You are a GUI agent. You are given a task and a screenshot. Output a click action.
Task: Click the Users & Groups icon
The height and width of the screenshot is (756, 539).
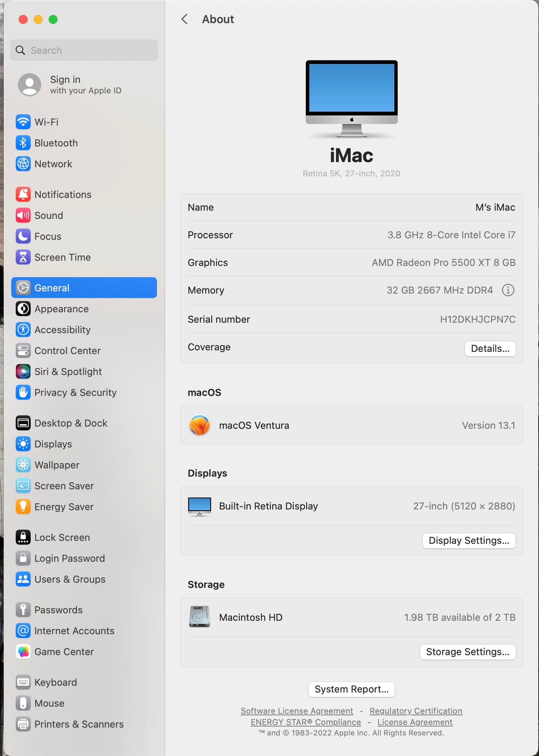[x=23, y=579]
